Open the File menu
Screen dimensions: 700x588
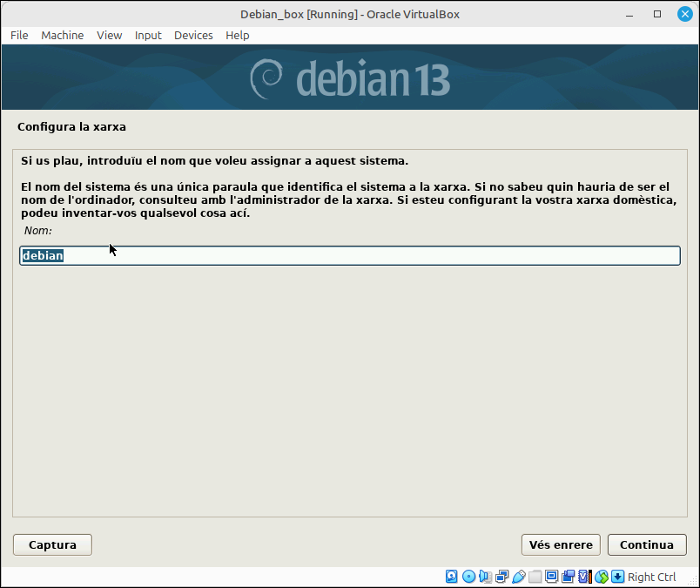tap(19, 36)
